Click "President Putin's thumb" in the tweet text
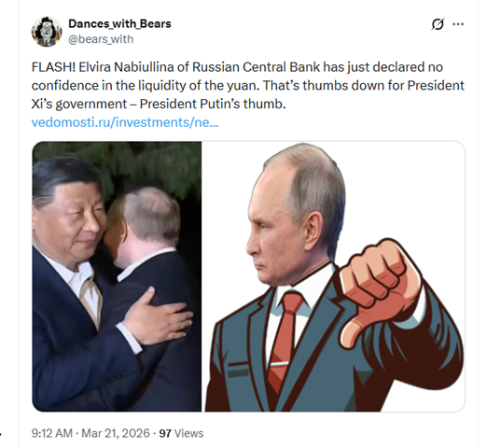The image size is (487, 448). tap(213, 104)
